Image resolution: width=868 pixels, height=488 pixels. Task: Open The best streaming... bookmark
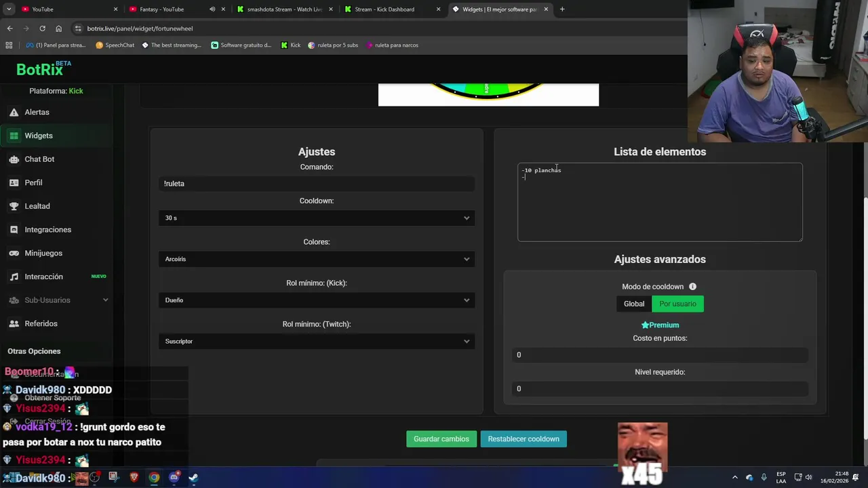coord(172,45)
